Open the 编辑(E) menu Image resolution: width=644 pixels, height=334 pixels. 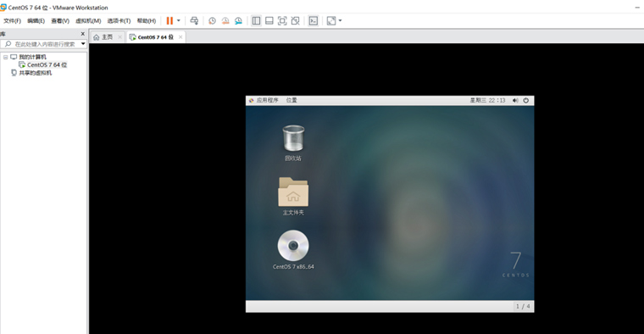(36, 20)
